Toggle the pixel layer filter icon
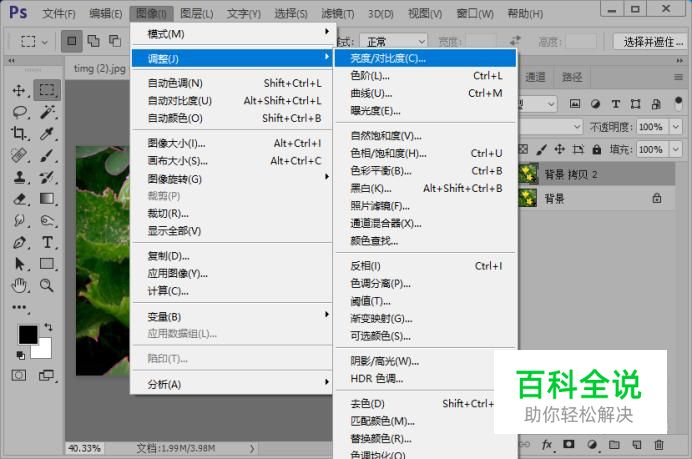692x459 pixels. (575, 104)
